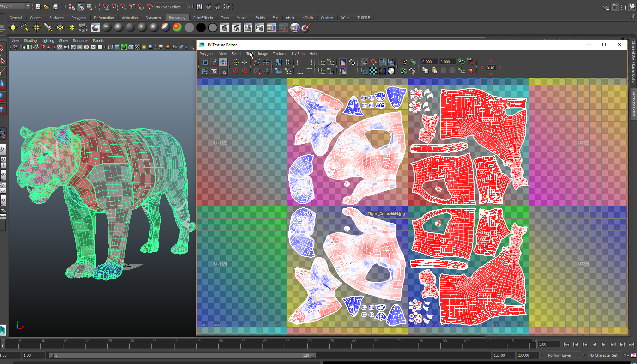The height and width of the screenshot is (364, 637).
Task: Switch to the Polygons shelf tab
Action: 79,18
